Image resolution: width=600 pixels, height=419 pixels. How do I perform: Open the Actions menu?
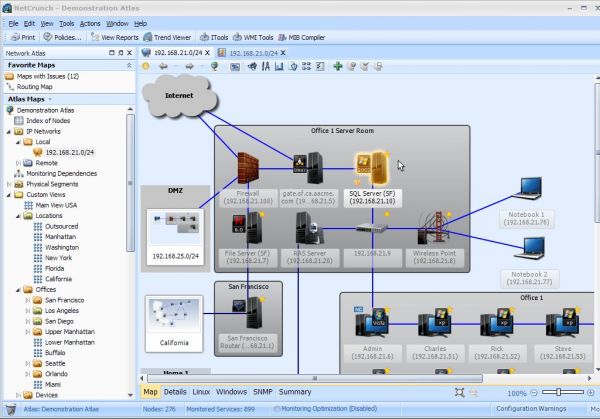click(90, 24)
